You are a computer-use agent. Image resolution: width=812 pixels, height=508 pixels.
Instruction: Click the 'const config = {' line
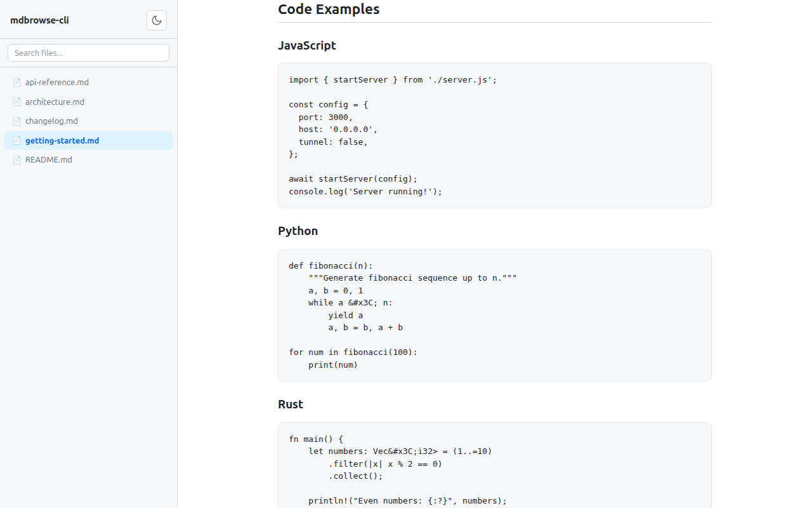(x=328, y=105)
